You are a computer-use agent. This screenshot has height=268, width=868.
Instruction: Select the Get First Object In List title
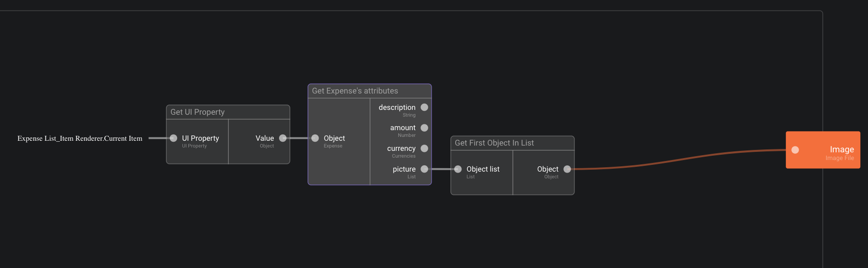coord(494,143)
